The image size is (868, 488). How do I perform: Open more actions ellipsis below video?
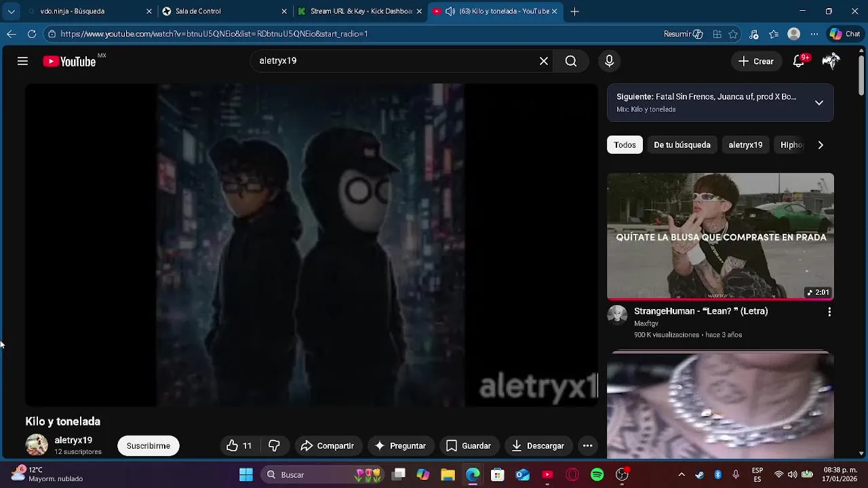pyautogui.click(x=587, y=445)
